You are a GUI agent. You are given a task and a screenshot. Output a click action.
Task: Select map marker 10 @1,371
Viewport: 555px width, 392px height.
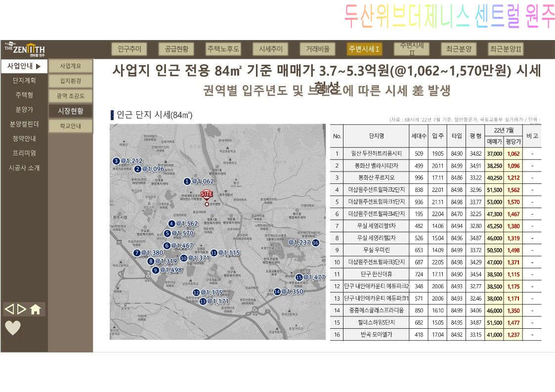pyautogui.click(x=195, y=258)
